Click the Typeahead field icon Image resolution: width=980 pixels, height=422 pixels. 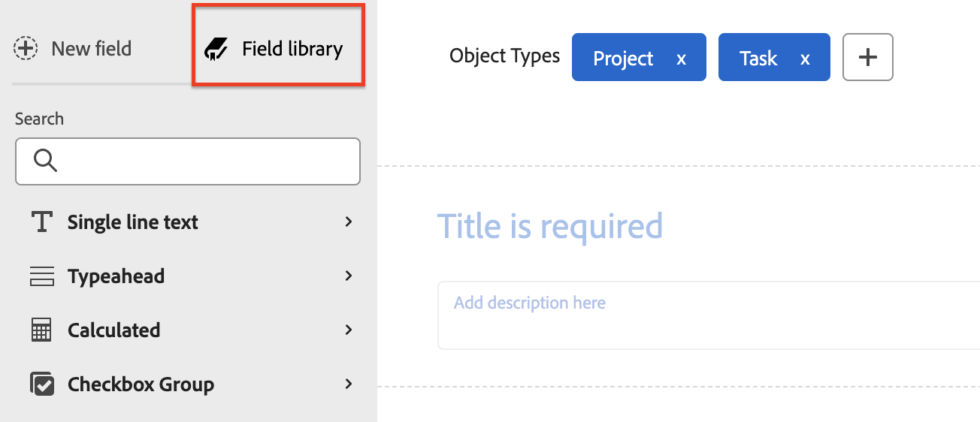point(41,276)
